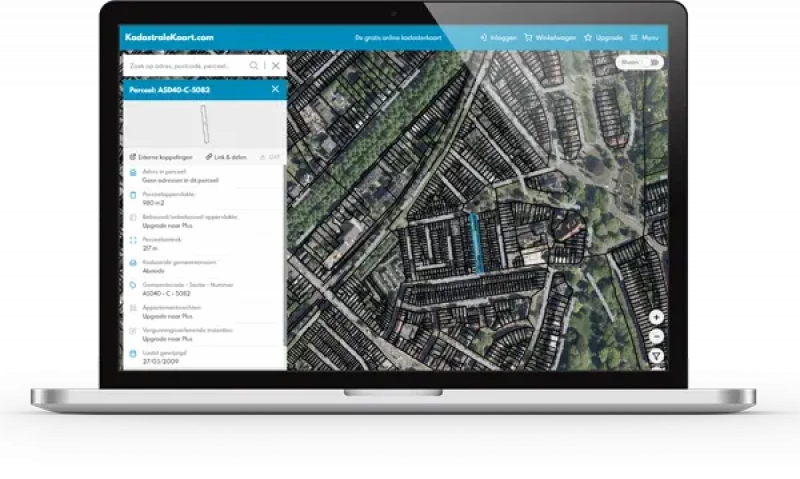The image size is (800, 479).
Task: Zoom out with the minus map button
Action: coord(656,337)
